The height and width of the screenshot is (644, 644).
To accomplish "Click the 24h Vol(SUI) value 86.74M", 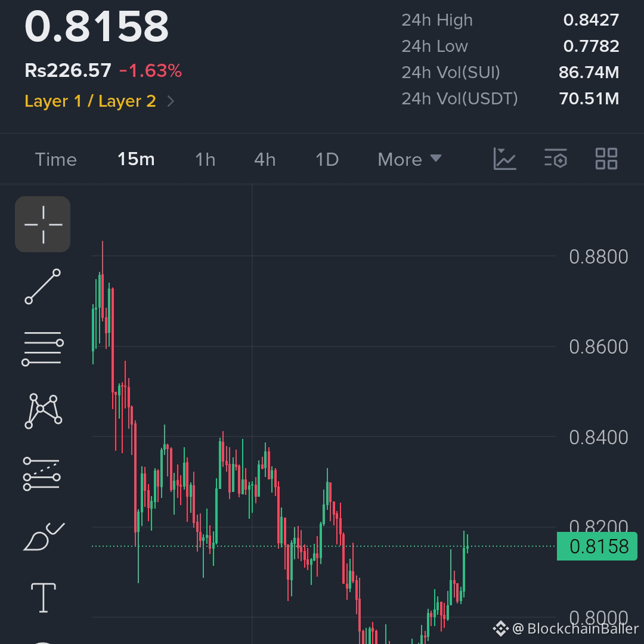I will click(x=589, y=72).
